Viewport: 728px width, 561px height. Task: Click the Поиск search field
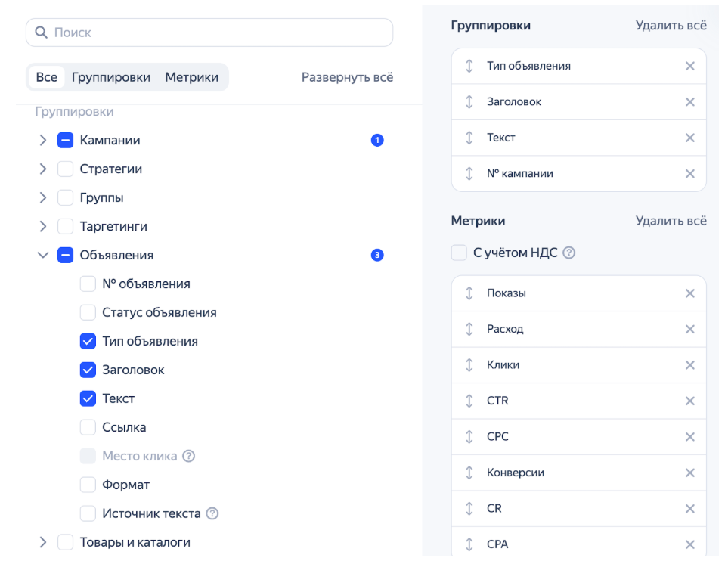point(209,33)
